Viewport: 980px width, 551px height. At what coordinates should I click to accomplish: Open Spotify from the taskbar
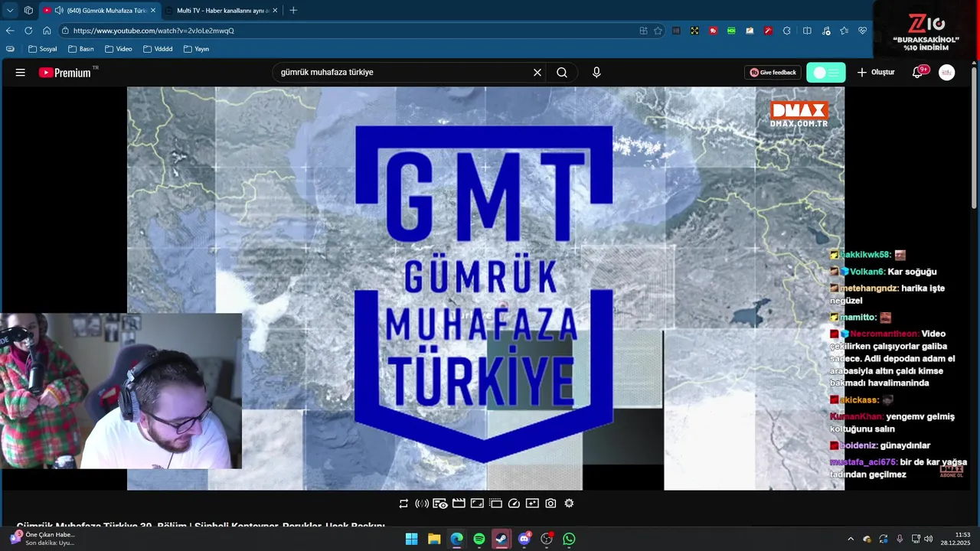(479, 539)
